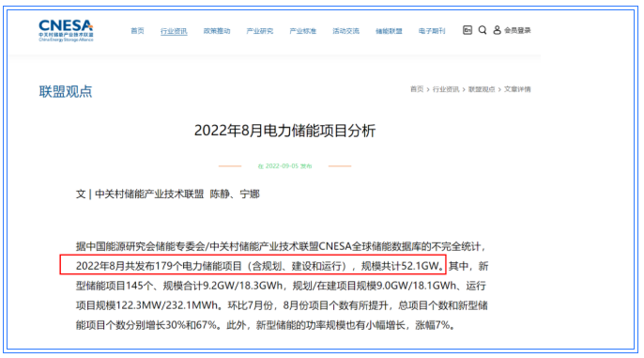
Task: Open the 政策推动 menu item
Action: pos(217,31)
